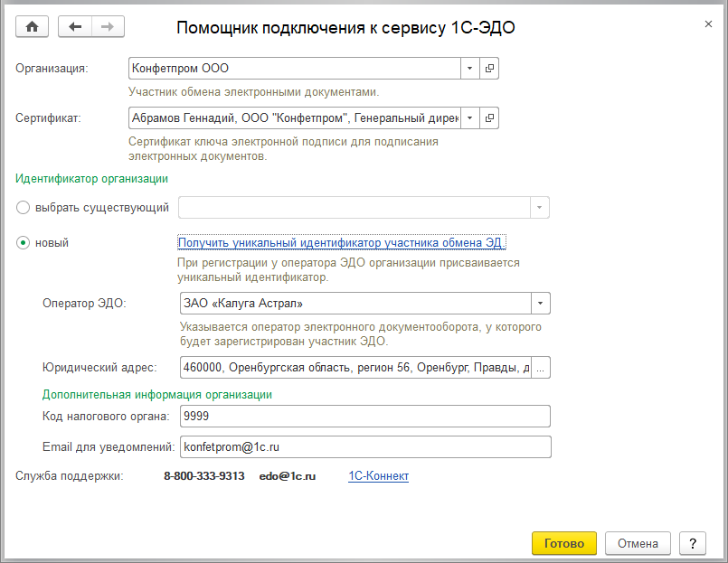728x563 pixels.
Task: Select the "новый" identifier radio option
Action: coord(24,243)
